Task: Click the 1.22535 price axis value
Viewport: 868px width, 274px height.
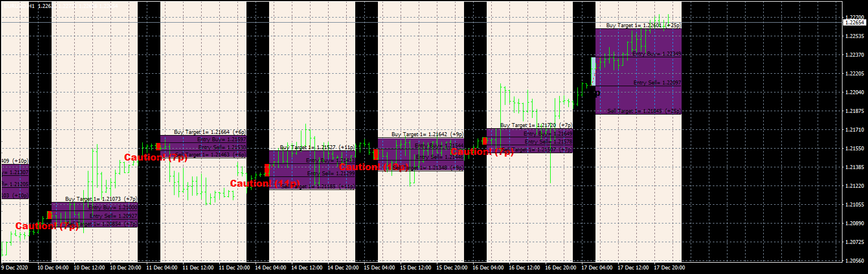Action: tap(854, 36)
